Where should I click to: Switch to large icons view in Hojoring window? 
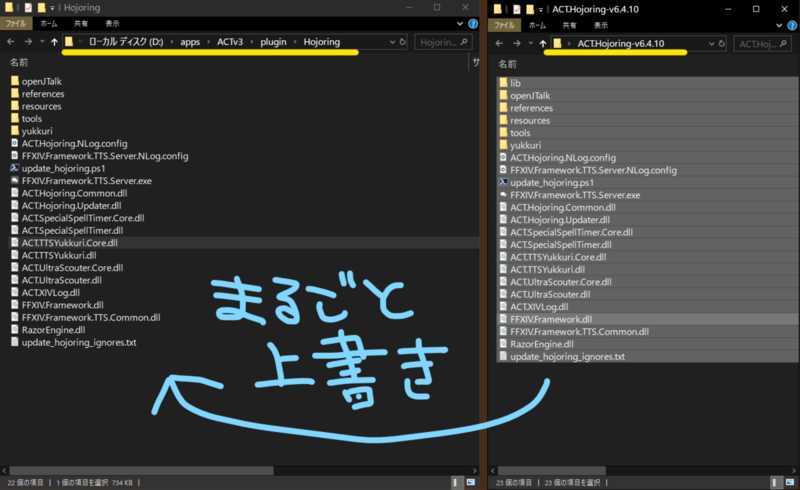470,482
